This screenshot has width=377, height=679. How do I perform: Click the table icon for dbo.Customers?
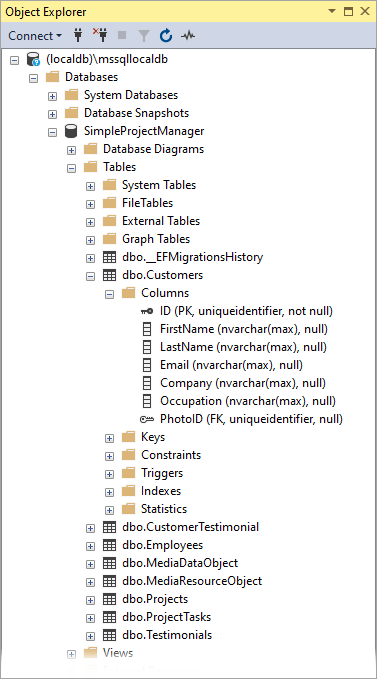point(109,275)
